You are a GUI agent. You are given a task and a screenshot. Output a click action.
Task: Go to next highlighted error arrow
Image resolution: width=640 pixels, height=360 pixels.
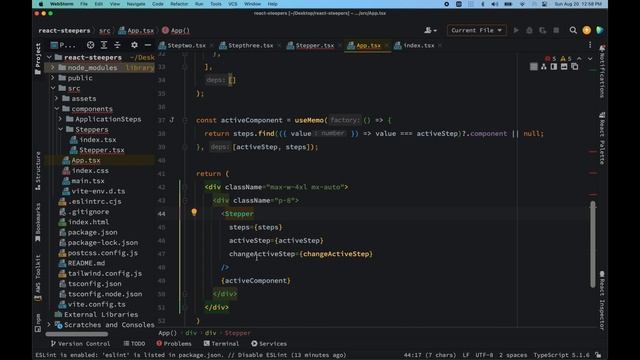[590, 59]
